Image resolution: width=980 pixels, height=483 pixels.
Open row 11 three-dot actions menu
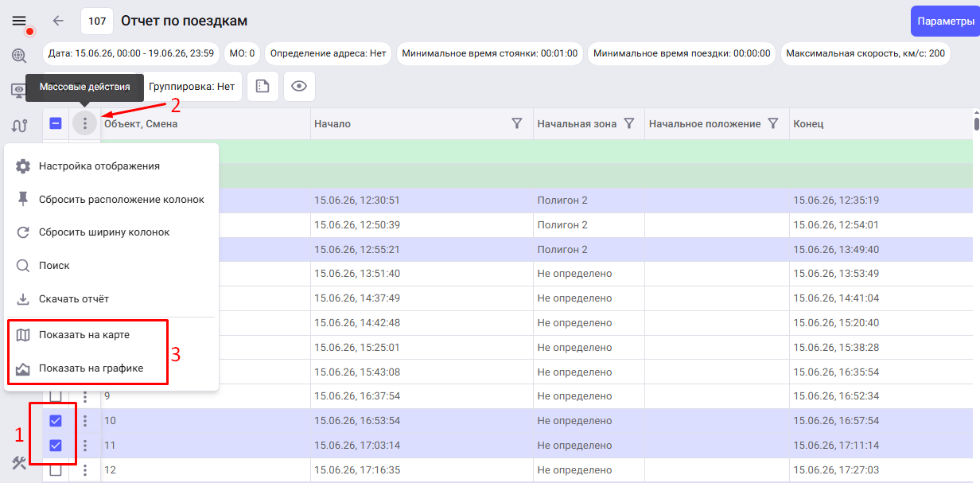tap(85, 446)
